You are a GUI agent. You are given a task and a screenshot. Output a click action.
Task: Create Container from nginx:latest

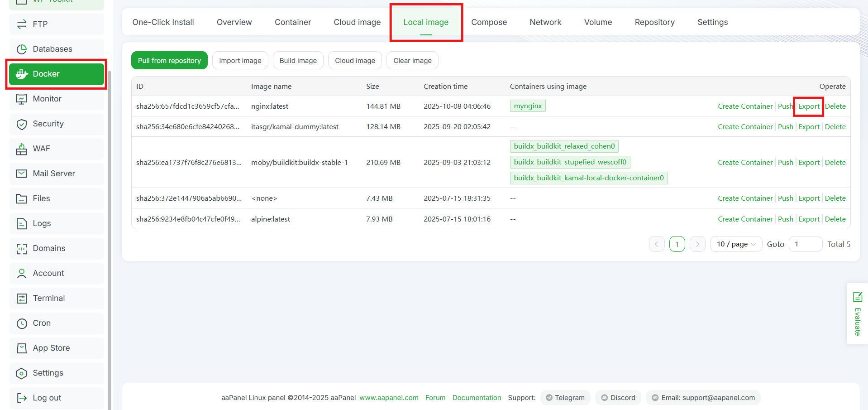pos(745,106)
